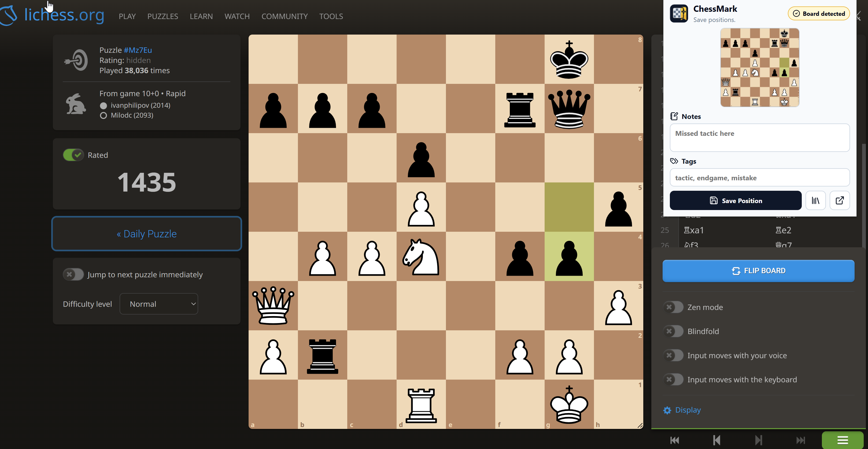Open Display settings
The width and height of the screenshot is (868, 449).
(682, 410)
